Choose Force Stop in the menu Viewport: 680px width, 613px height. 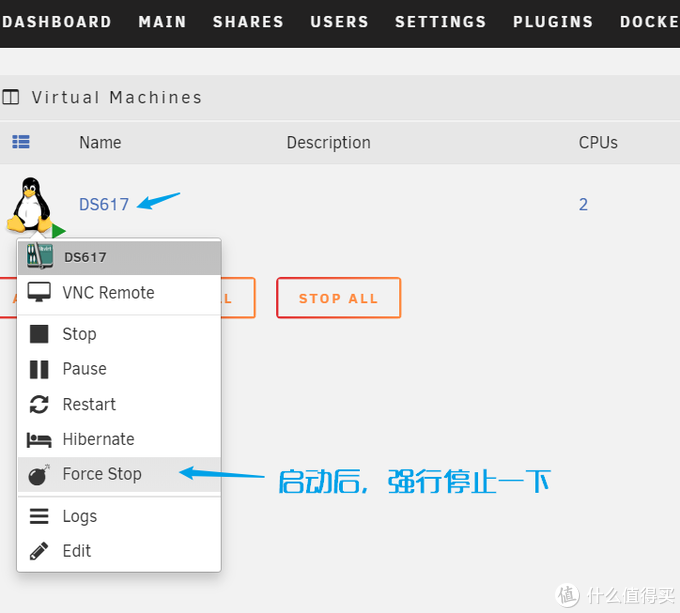(119, 474)
